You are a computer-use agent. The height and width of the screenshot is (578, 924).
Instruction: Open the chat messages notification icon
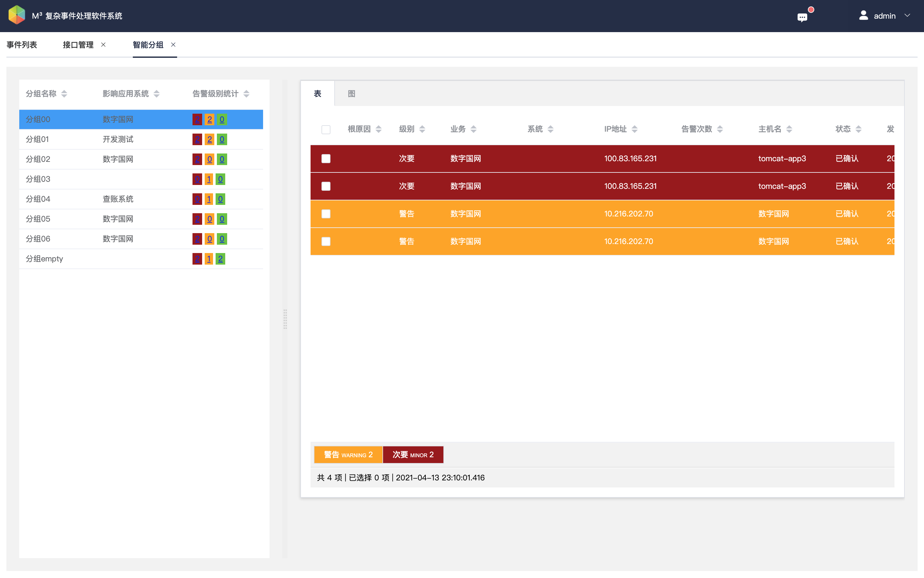(x=802, y=17)
